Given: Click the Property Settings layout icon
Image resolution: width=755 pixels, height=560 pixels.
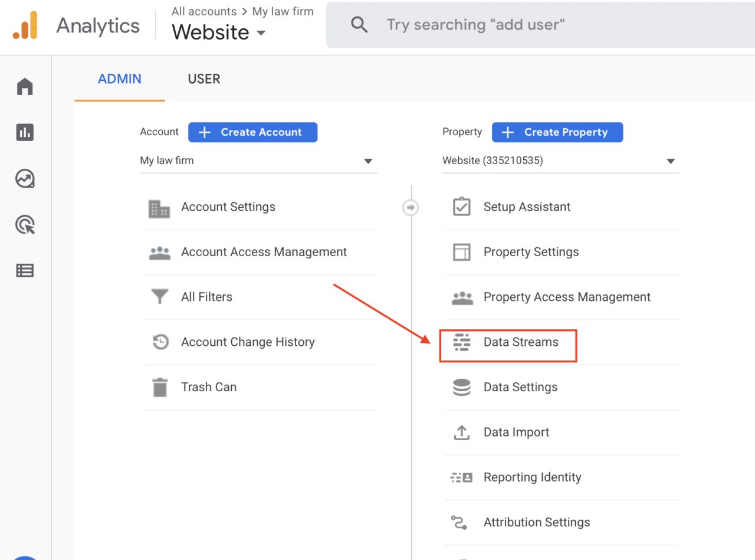Looking at the screenshot, I should coord(462,252).
